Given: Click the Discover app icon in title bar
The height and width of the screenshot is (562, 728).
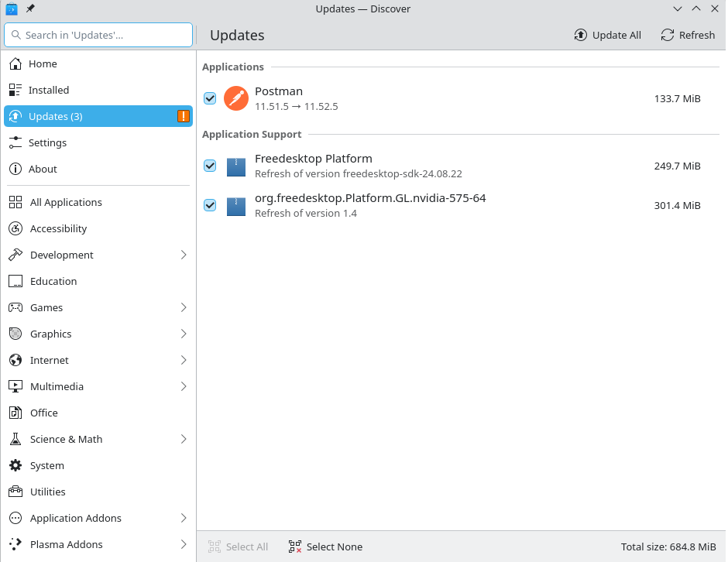Looking at the screenshot, I should click(12, 9).
